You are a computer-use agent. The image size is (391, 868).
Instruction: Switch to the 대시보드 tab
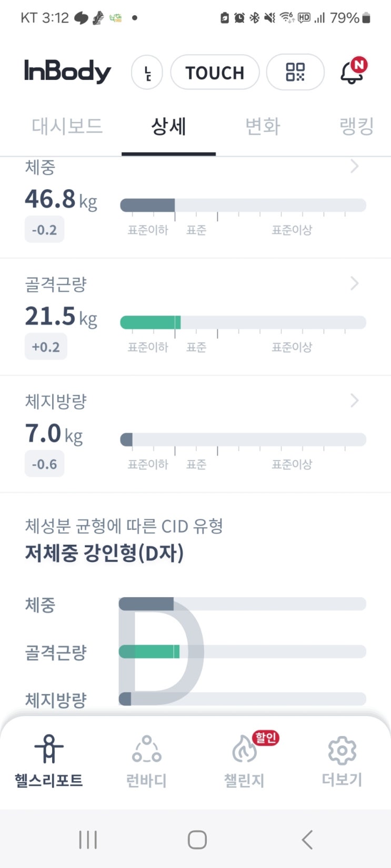(x=67, y=127)
